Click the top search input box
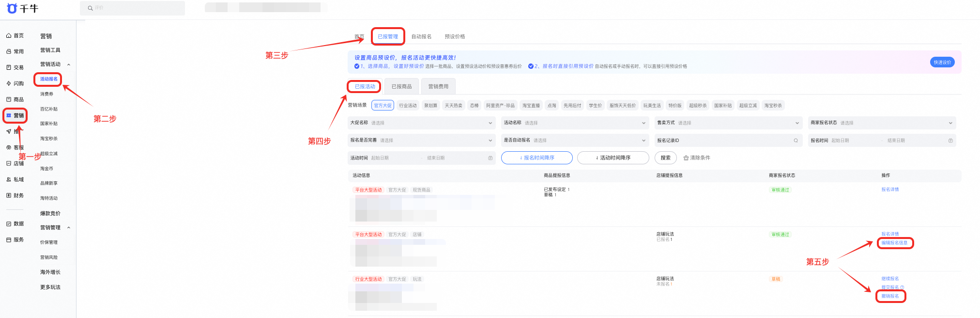The height and width of the screenshot is (318, 980). pyautogui.click(x=132, y=8)
